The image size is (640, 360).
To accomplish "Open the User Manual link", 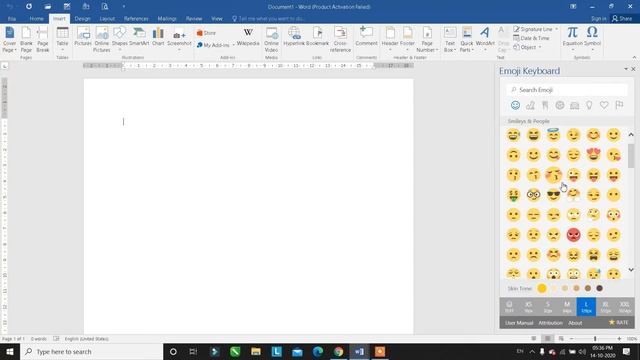I will (x=519, y=323).
